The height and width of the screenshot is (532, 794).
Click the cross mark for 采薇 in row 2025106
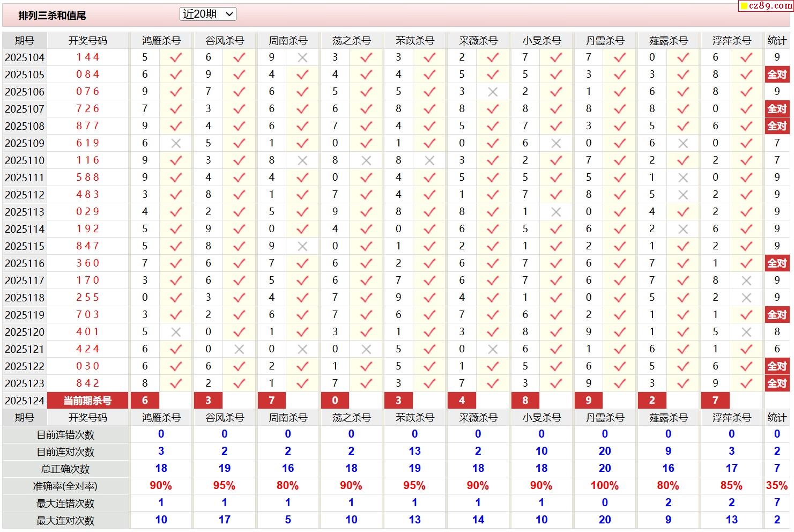tap(493, 92)
